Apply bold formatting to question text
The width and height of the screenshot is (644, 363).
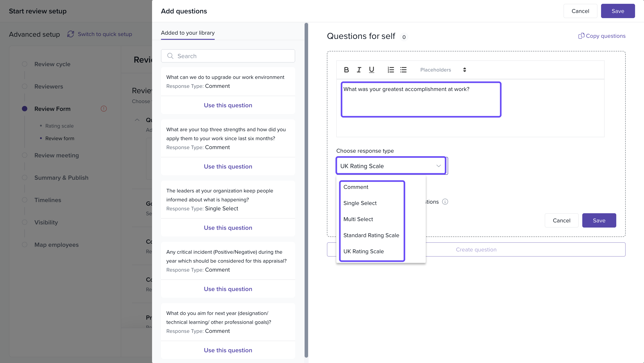[x=346, y=70]
